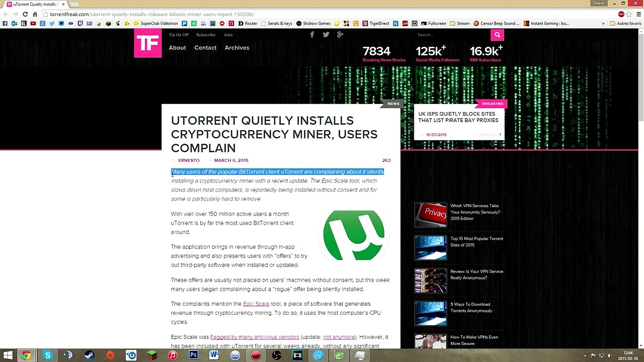Open the Facebook bookmark icon
The width and height of the screenshot is (644, 362).
[x=5, y=23]
